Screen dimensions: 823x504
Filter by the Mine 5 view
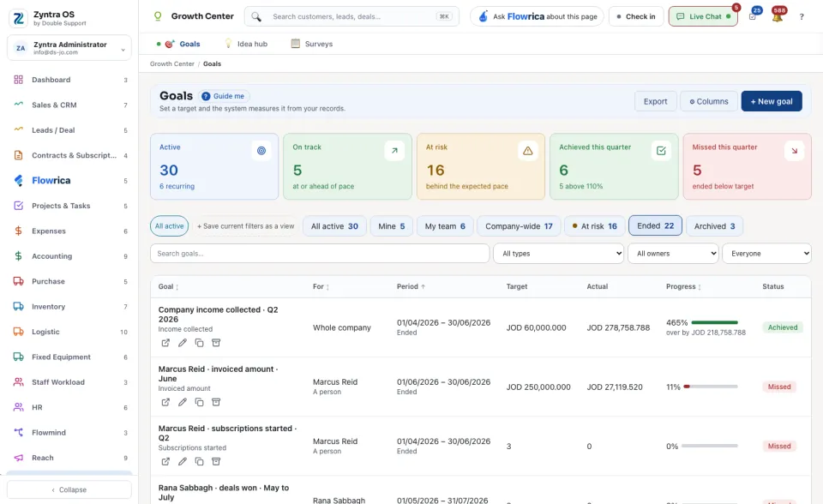click(x=392, y=226)
